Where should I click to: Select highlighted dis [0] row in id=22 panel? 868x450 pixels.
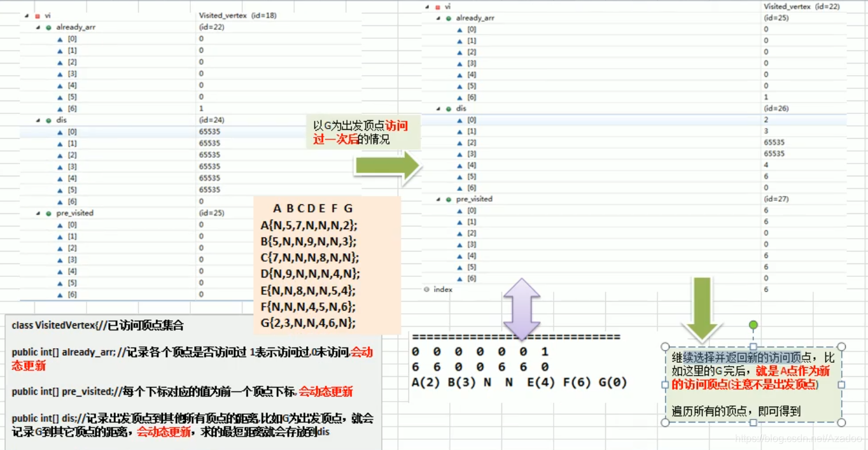tap(634, 120)
